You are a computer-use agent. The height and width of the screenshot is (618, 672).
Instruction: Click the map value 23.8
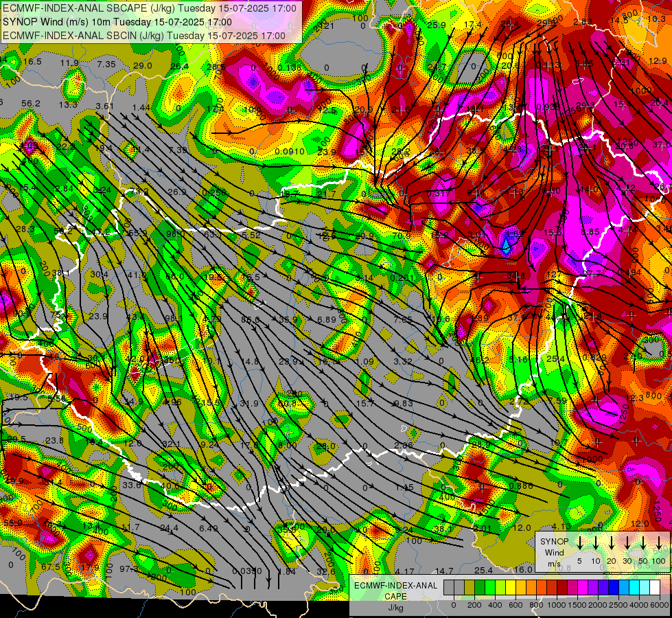click(x=54, y=440)
